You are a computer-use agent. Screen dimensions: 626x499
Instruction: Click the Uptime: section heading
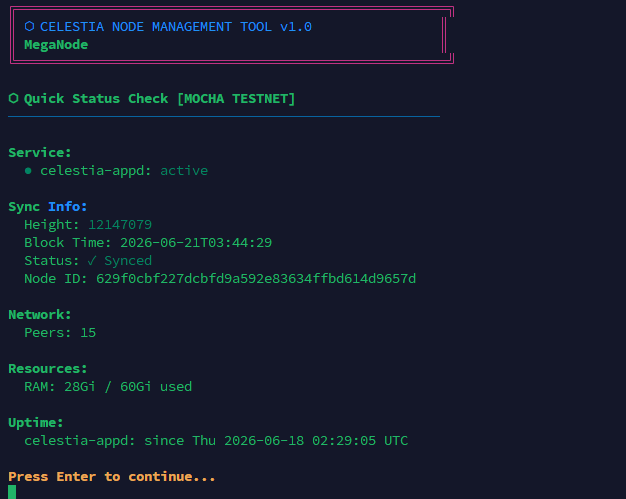[36, 422]
